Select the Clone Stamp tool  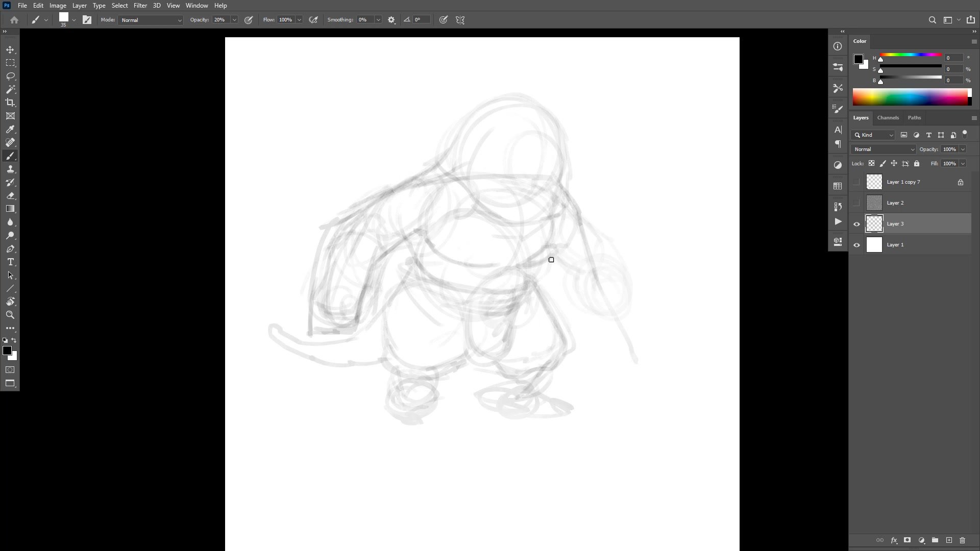point(10,169)
